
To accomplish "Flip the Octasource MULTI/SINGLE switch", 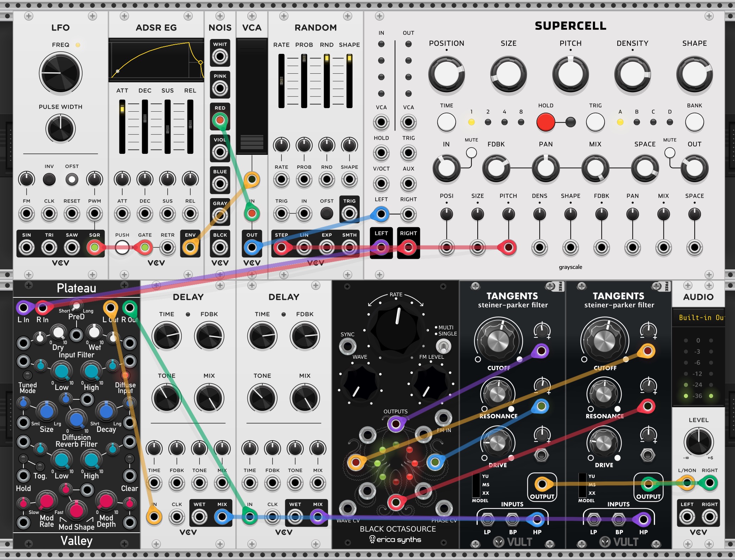I will point(443,346).
